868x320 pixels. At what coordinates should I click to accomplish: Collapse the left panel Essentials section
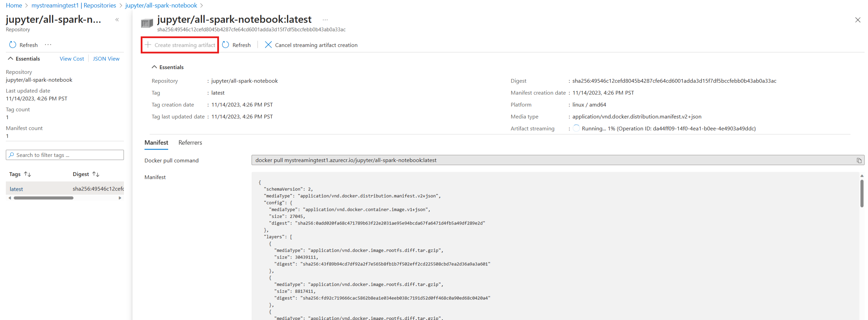pyautogui.click(x=11, y=59)
